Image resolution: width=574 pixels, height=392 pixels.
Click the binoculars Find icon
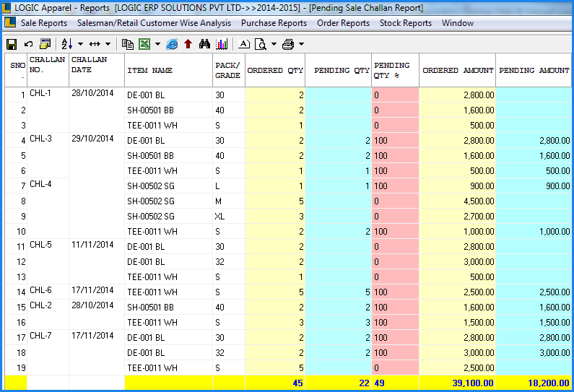204,44
